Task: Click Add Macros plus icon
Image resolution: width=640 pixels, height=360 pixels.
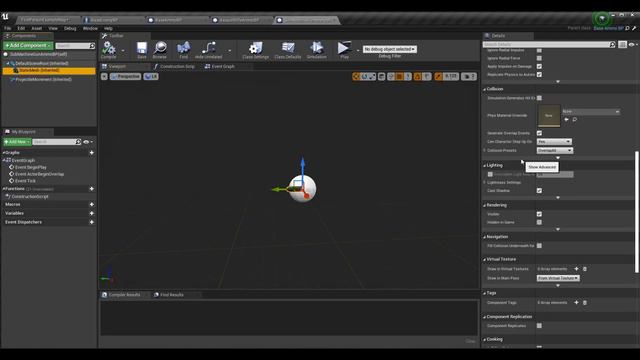Action: click(x=91, y=204)
